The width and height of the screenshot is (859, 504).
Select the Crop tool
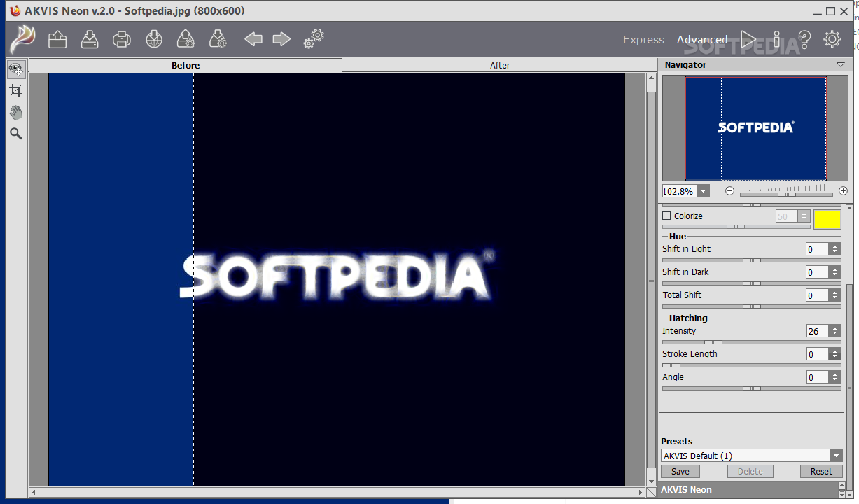click(15, 90)
